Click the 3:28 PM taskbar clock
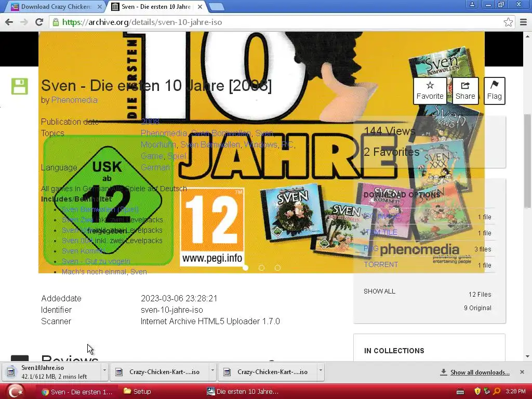This screenshot has width=532, height=399. [515, 392]
